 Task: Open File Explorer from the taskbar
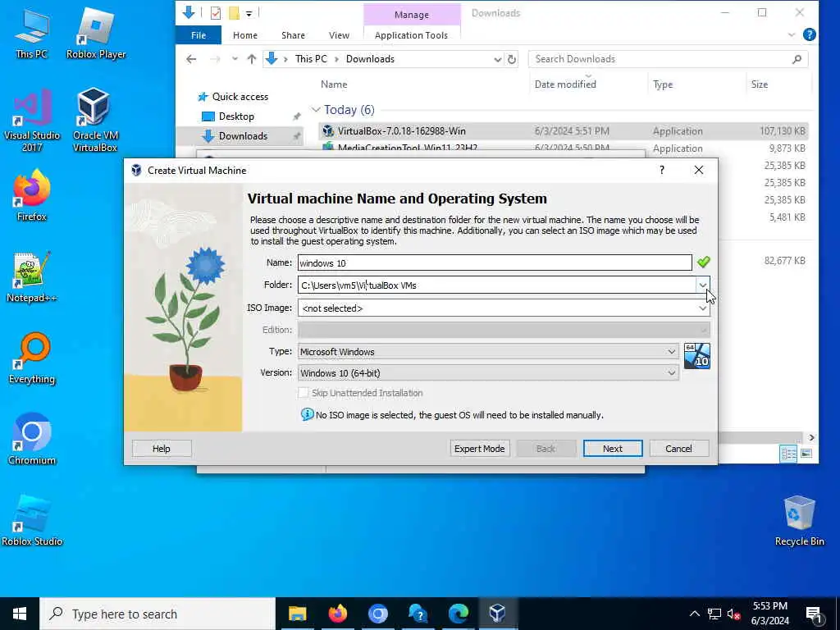pyautogui.click(x=297, y=614)
